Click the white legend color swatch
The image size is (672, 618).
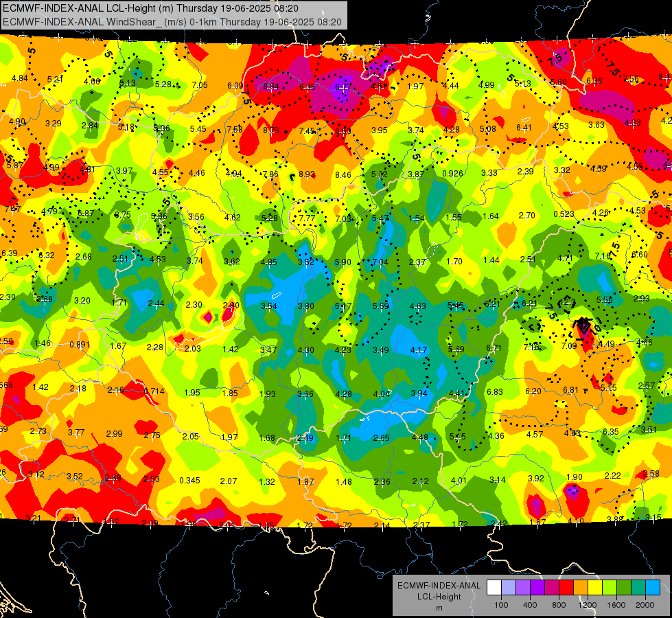(x=494, y=588)
